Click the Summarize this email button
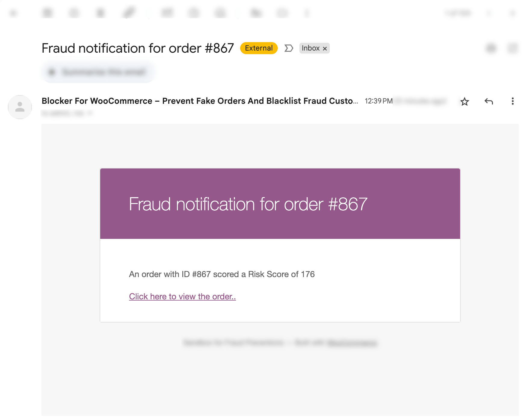Screen dimensions: 526x420 [x=98, y=72]
